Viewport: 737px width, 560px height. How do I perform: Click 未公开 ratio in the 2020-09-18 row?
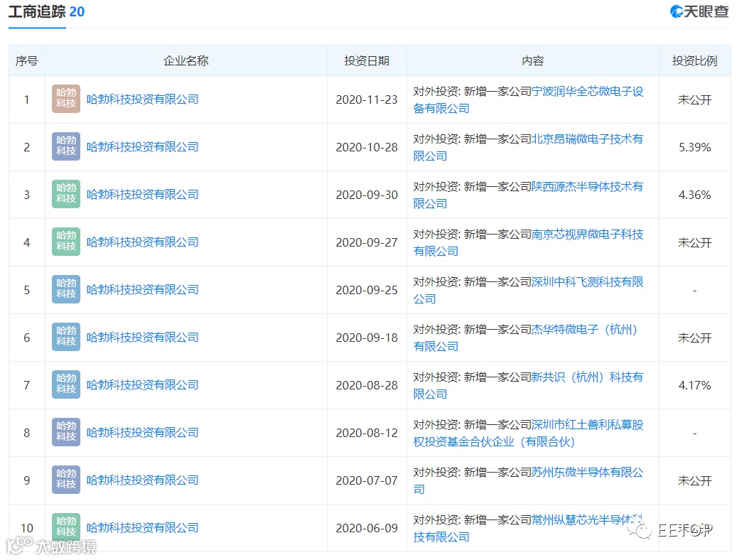tap(694, 338)
